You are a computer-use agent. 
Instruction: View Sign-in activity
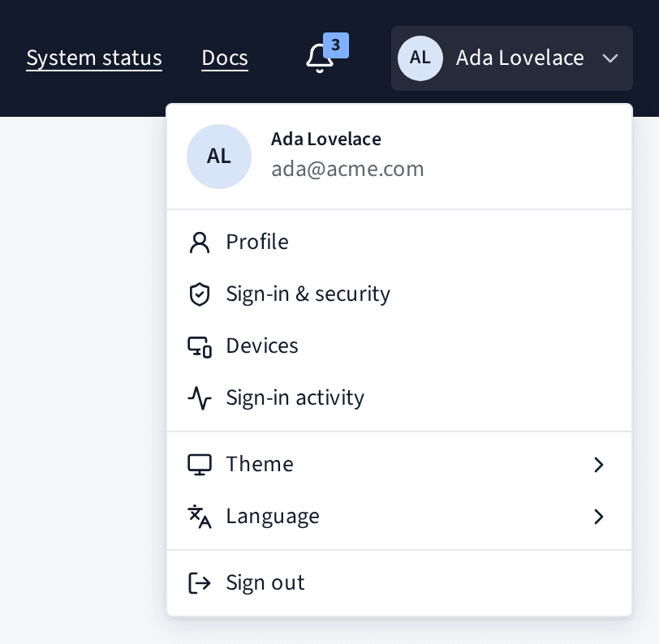click(399, 398)
